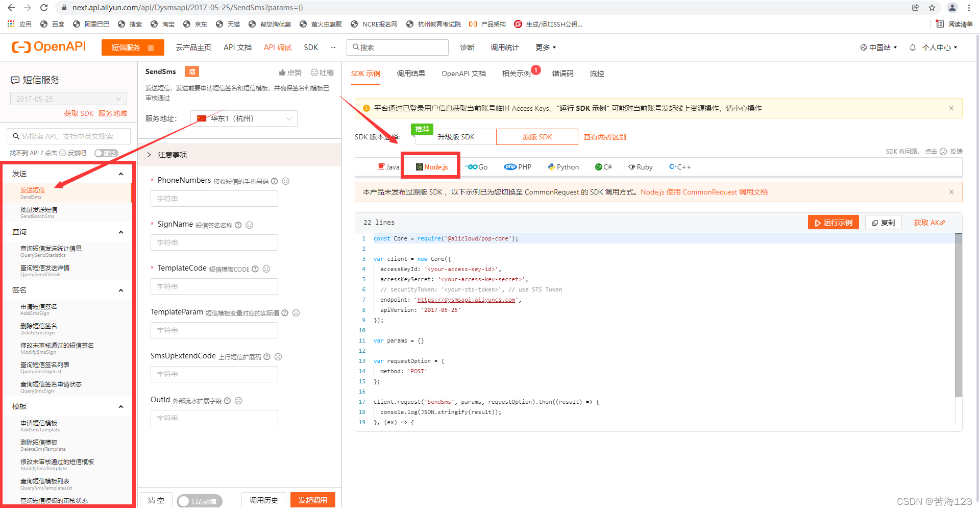Click the 运行示例 button
Viewport: 980px width, 511px height.
(834, 223)
